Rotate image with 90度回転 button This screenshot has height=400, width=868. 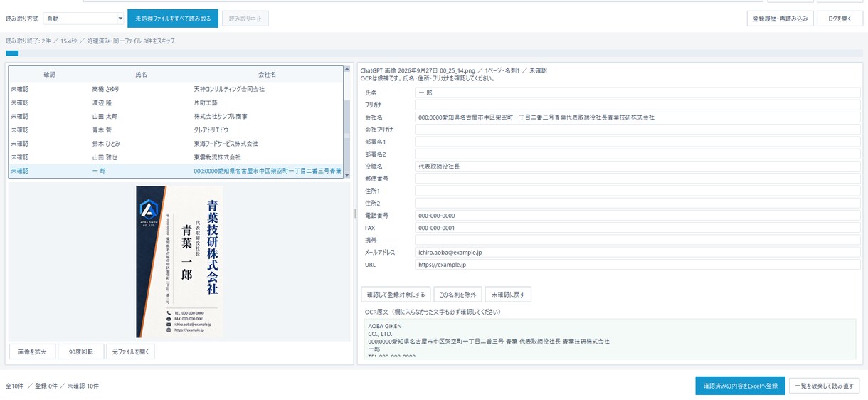click(80, 352)
